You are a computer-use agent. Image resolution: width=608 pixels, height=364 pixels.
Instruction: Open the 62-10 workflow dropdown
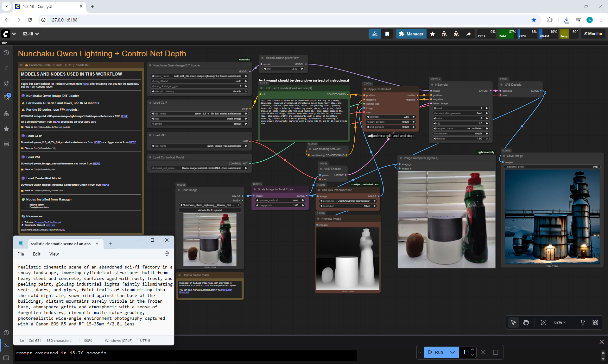tap(31, 34)
